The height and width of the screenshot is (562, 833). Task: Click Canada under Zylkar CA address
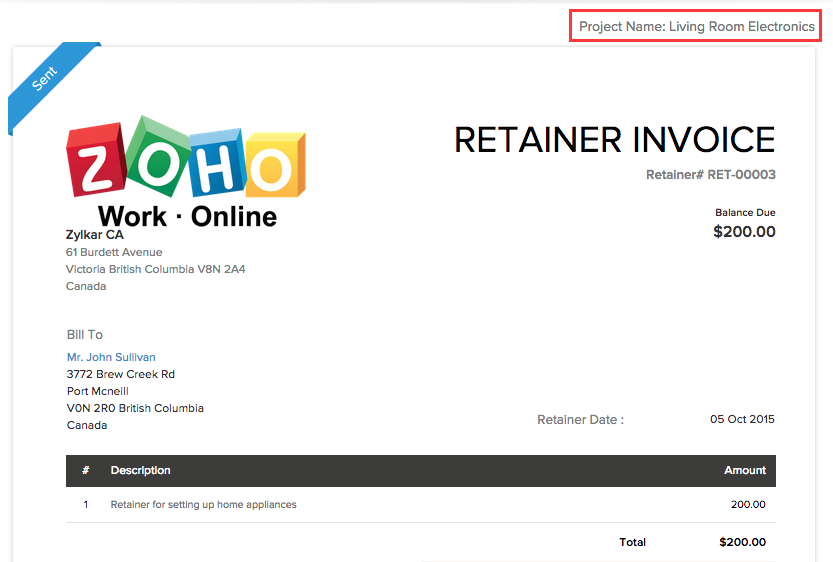(86, 286)
